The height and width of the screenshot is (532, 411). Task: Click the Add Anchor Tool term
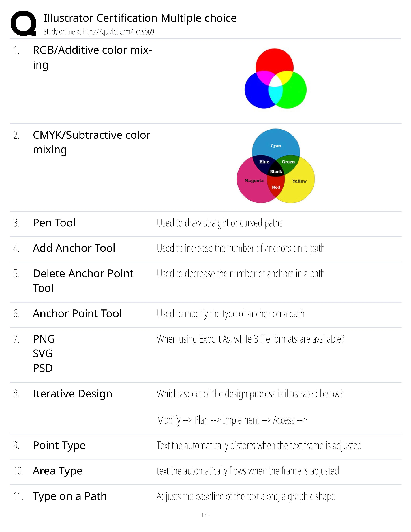click(74, 248)
